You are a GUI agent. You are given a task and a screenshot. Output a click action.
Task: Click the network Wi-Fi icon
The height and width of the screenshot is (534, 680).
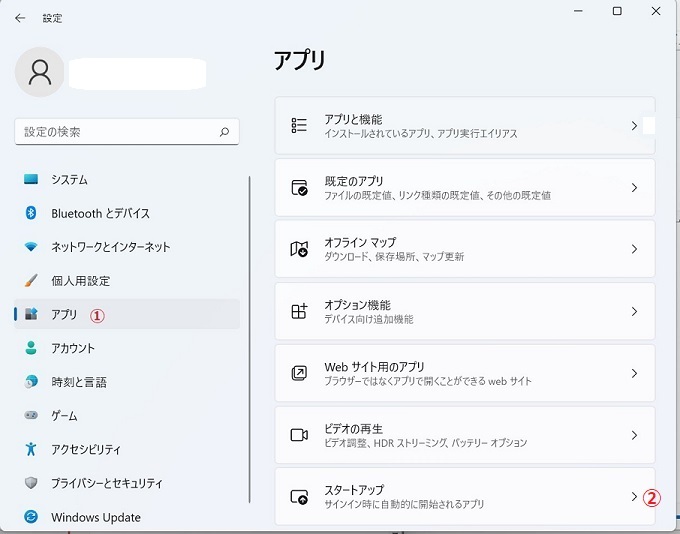(31, 247)
